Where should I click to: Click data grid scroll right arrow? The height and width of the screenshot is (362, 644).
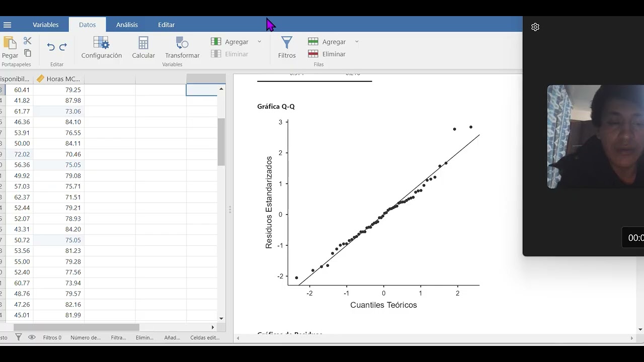212,327
